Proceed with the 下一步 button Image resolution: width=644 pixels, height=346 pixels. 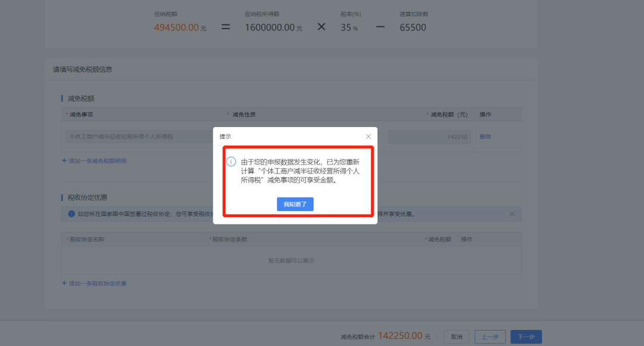click(x=525, y=336)
